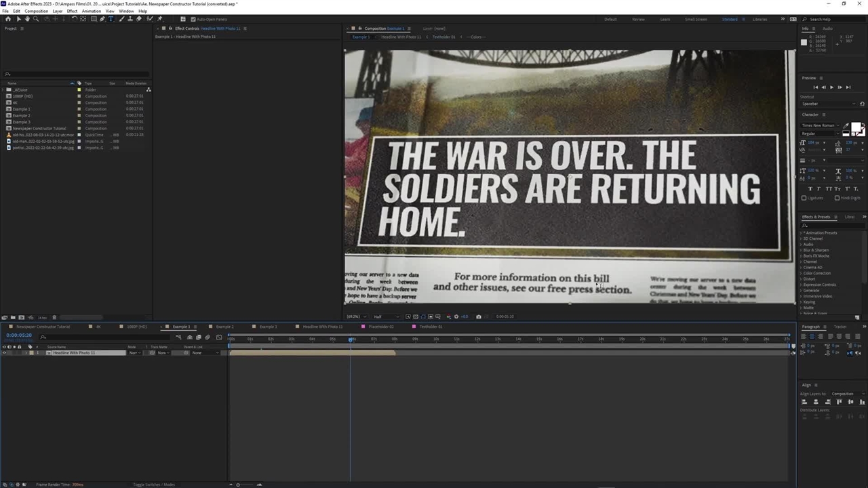Pick the Pen tool
868x488 pixels.
pos(102,19)
